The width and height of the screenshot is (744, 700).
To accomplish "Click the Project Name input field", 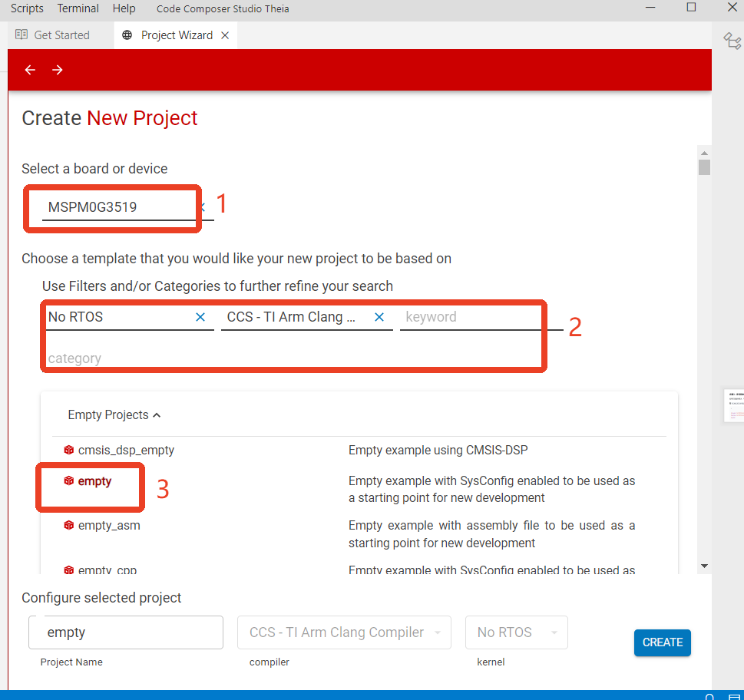I will click(126, 632).
